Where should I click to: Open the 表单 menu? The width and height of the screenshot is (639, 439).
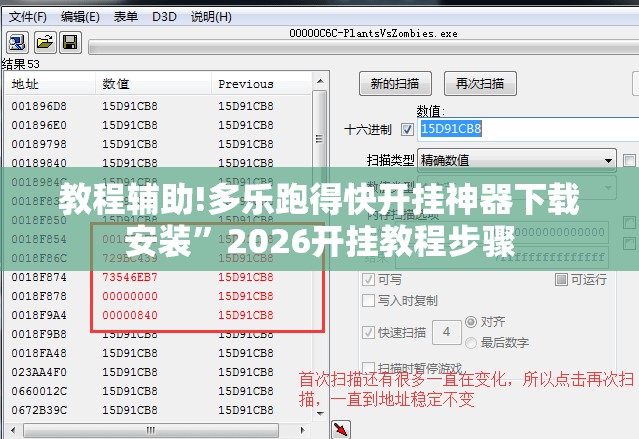point(126,17)
